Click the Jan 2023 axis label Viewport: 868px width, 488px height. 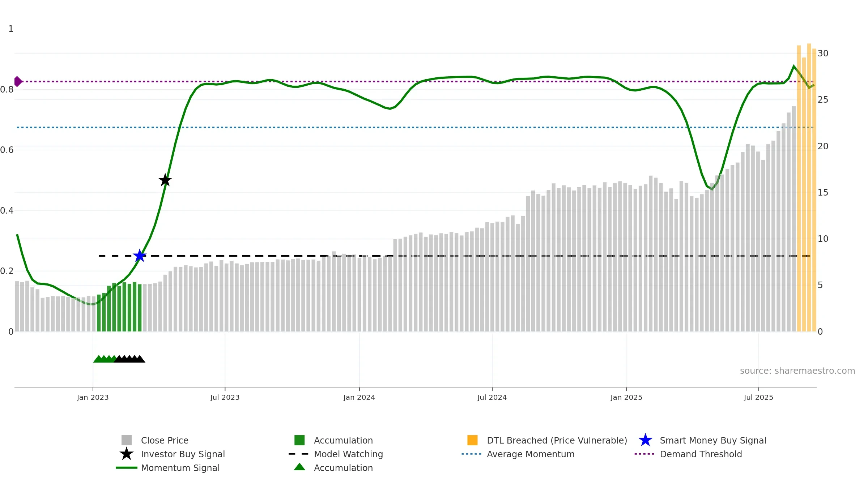click(x=93, y=398)
